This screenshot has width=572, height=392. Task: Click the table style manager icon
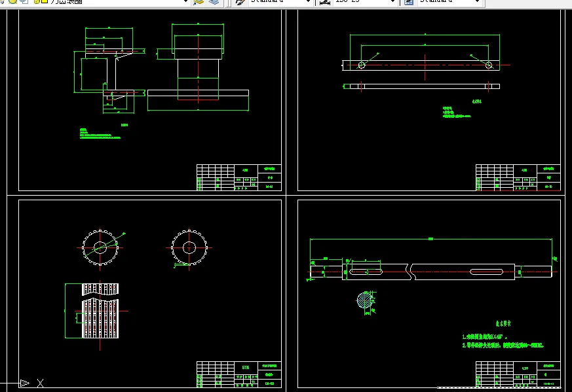[x=409, y=2]
